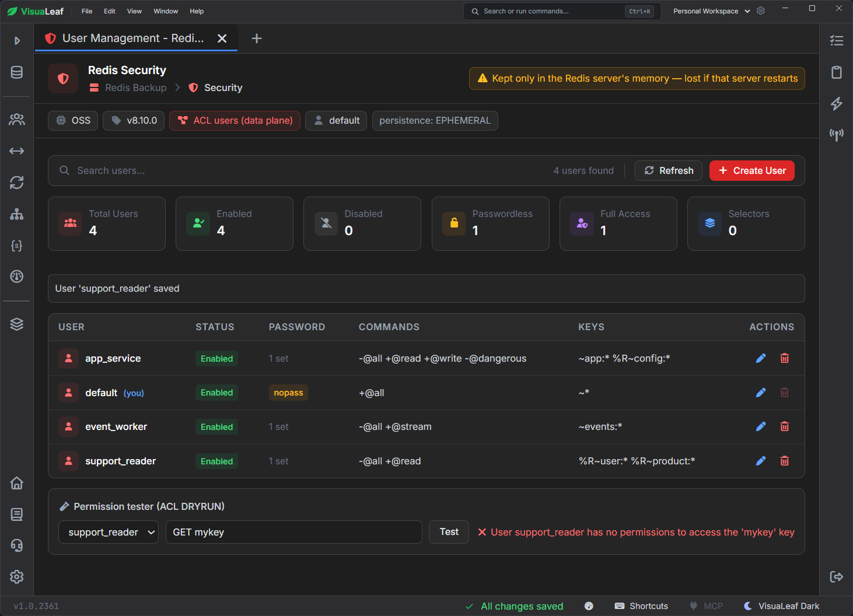
Task: Click the nopass badge on default user
Action: coord(288,393)
